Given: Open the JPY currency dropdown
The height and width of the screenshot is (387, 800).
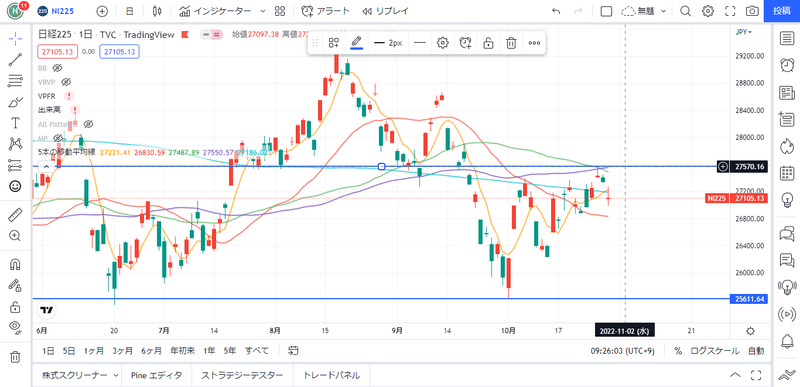Looking at the screenshot, I should [x=744, y=32].
